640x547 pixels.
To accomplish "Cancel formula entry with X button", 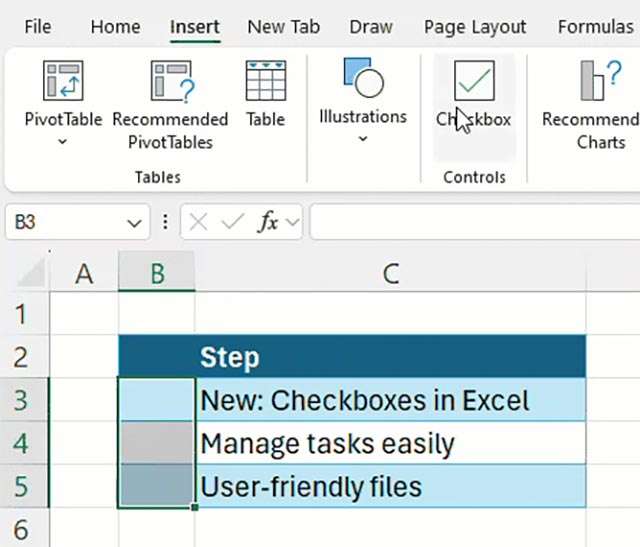I will [198, 222].
